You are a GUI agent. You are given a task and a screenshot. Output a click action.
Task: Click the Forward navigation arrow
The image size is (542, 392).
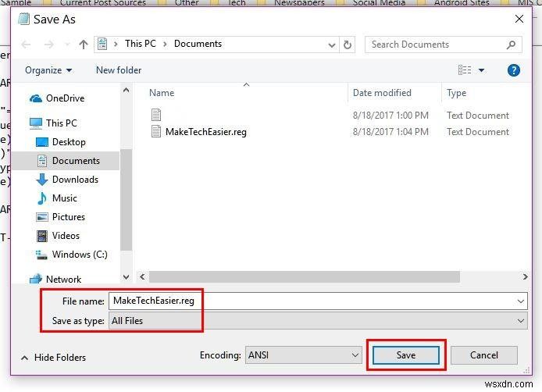48,45
